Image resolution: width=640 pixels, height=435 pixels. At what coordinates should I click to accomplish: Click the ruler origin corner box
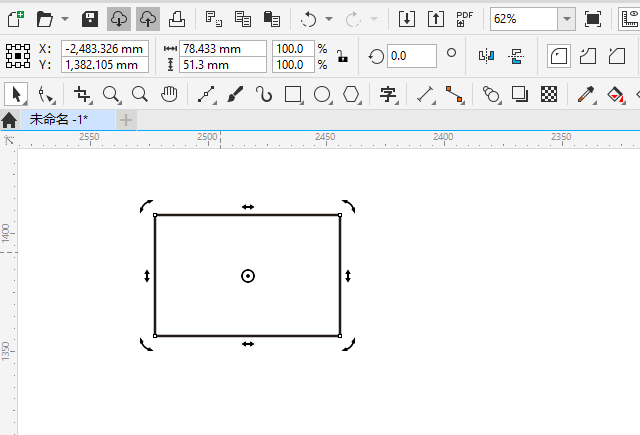9,140
